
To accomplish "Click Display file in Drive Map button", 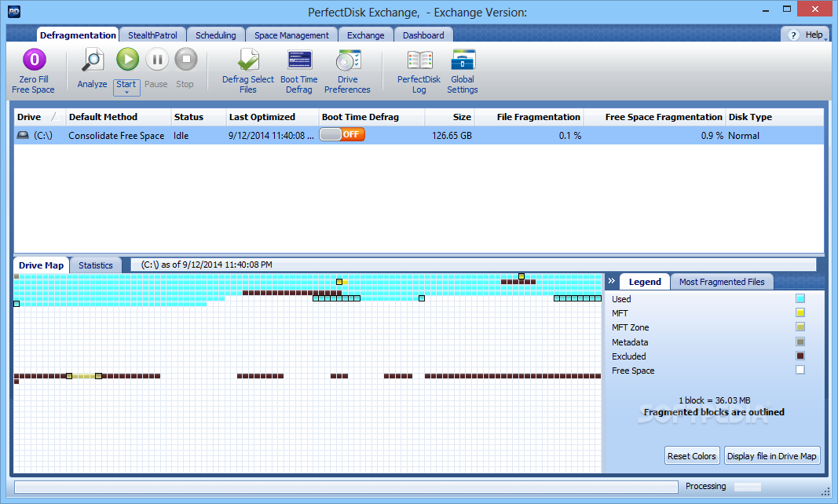I will pos(772,456).
